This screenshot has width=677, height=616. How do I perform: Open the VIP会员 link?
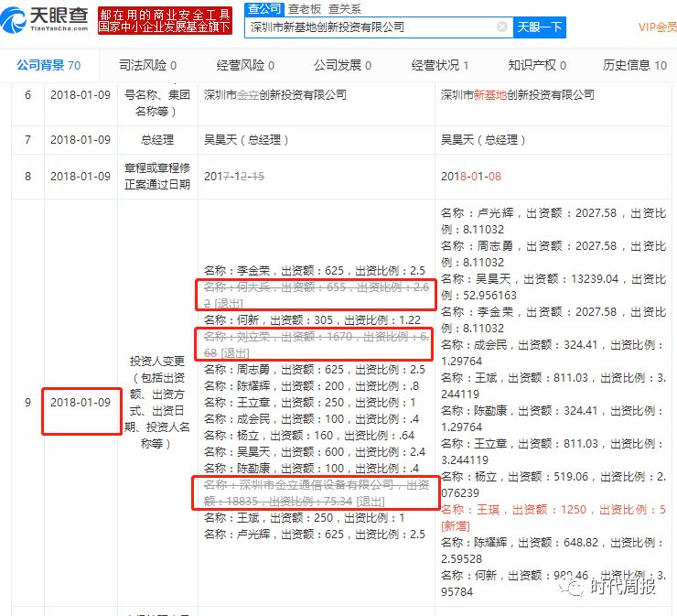657,27
